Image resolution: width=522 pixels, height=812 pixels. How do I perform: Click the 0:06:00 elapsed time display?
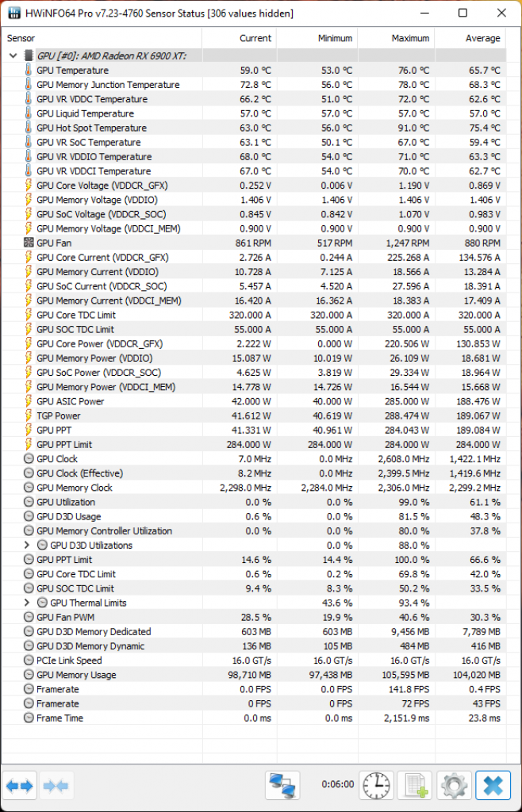(x=338, y=784)
